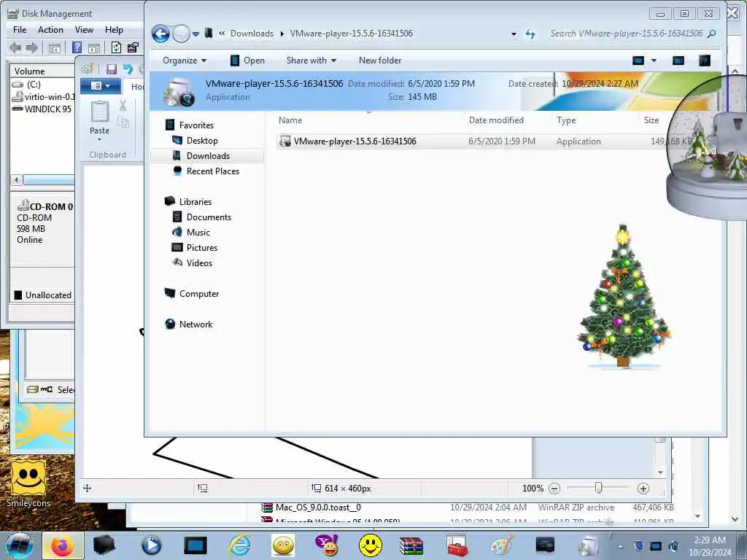
Task: Open Help menu in Disk Management
Action: point(114,29)
